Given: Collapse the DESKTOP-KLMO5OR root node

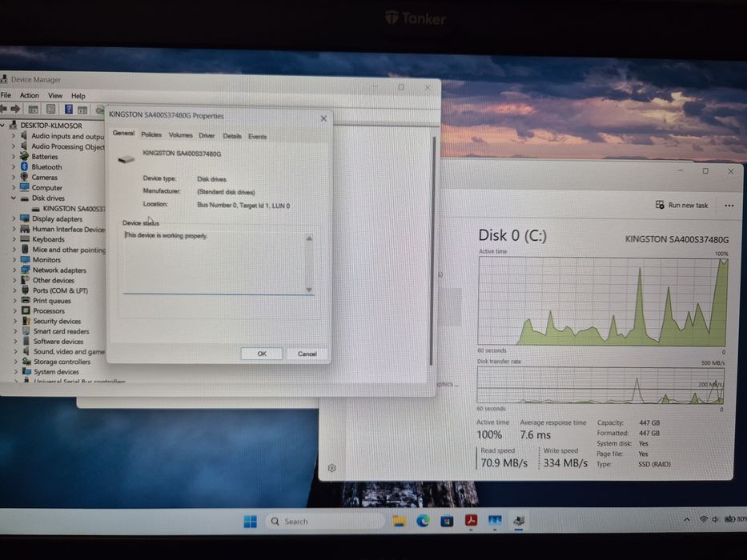Looking at the screenshot, I should pos(3,126).
